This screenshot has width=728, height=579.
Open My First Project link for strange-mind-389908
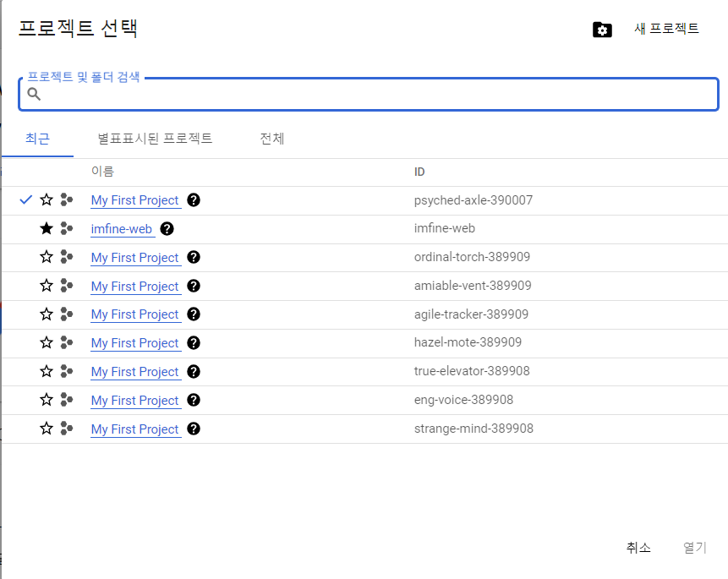(x=135, y=429)
